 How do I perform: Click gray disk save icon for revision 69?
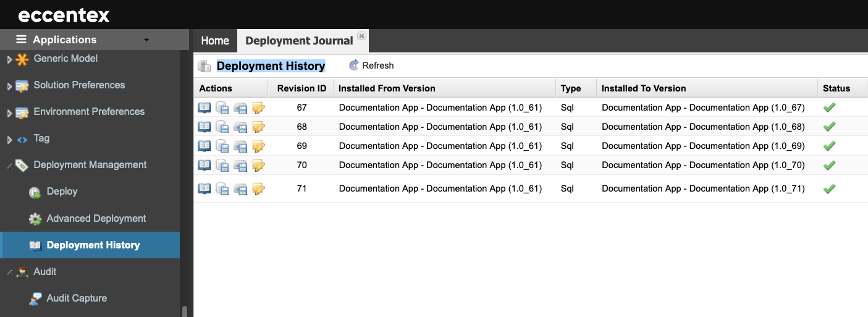[240, 146]
